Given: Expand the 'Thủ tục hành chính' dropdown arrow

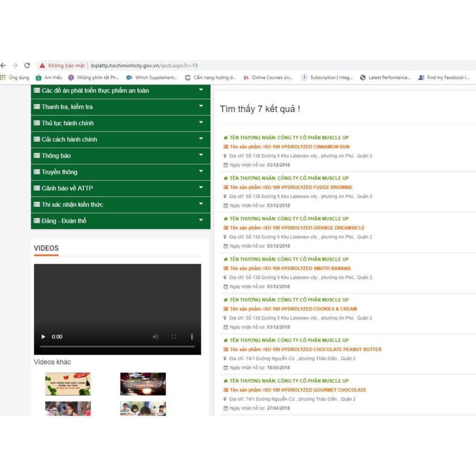Looking at the screenshot, I should [x=201, y=123].
